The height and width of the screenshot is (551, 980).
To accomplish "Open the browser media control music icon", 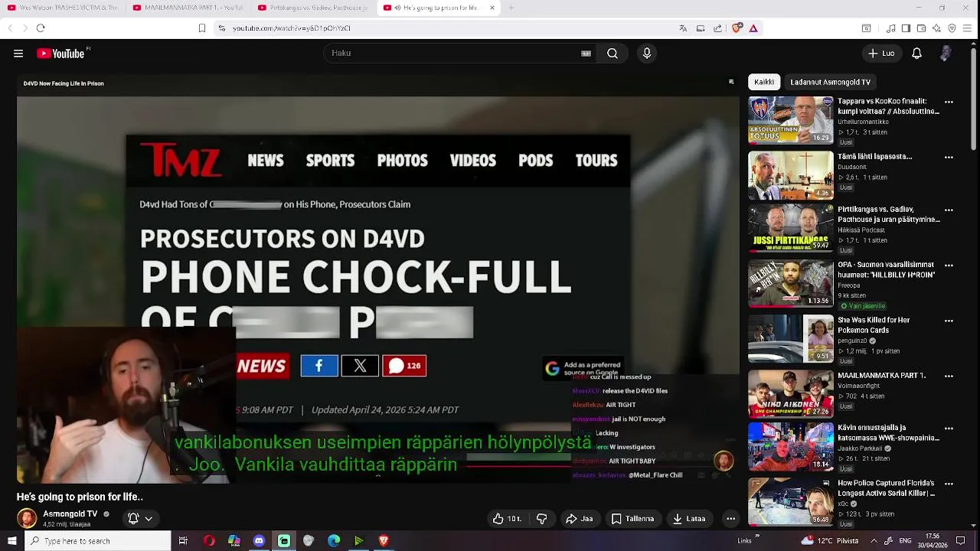I will [x=891, y=28].
